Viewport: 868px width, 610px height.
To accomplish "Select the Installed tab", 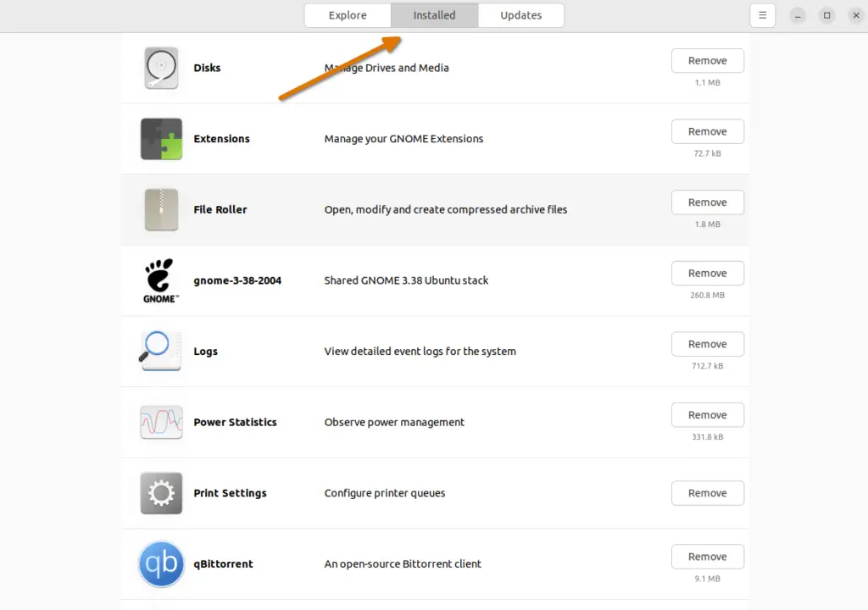I will pos(434,15).
